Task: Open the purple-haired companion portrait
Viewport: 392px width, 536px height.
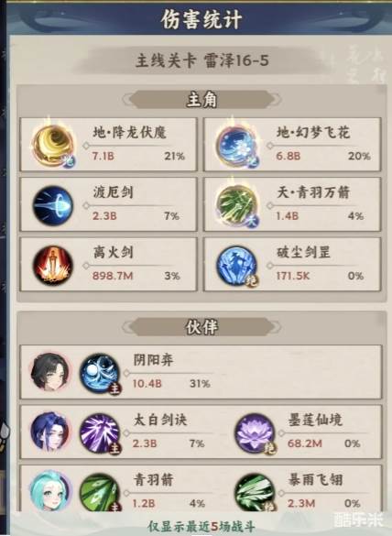Action: (x=49, y=432)
